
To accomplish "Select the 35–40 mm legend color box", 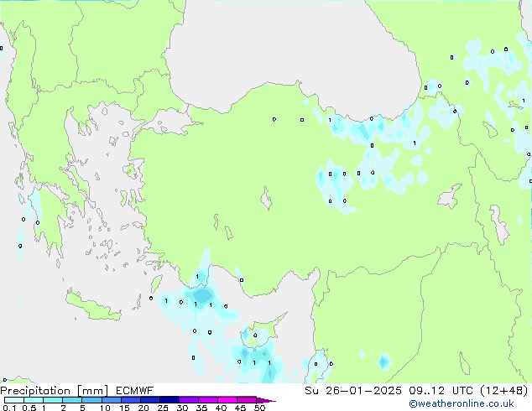I will [x=208, y=400].
